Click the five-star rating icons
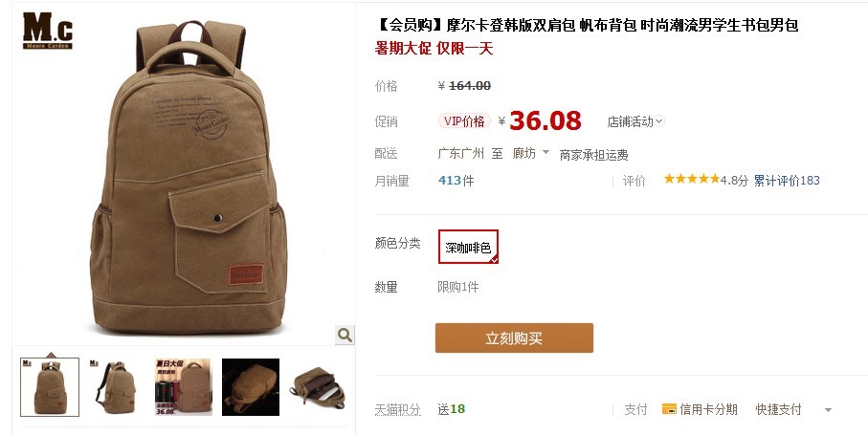This screenshot has height=435, width=868. click(x=691, y=179)
